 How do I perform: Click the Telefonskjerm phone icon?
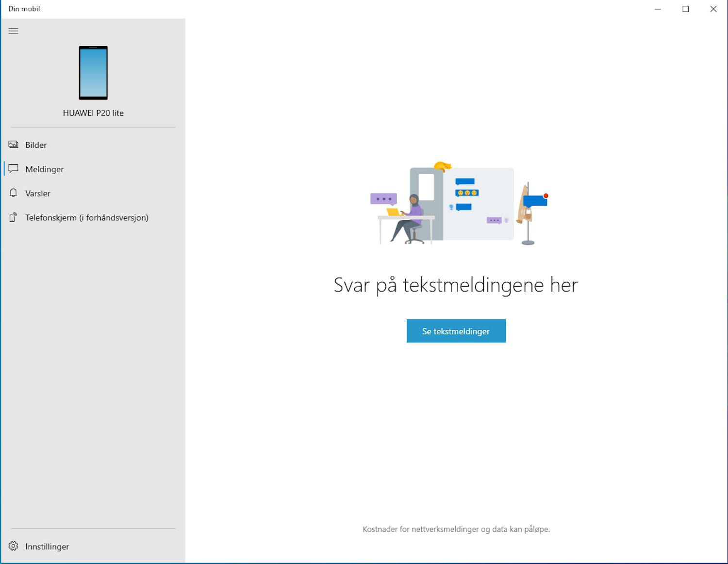coord(13,217)
